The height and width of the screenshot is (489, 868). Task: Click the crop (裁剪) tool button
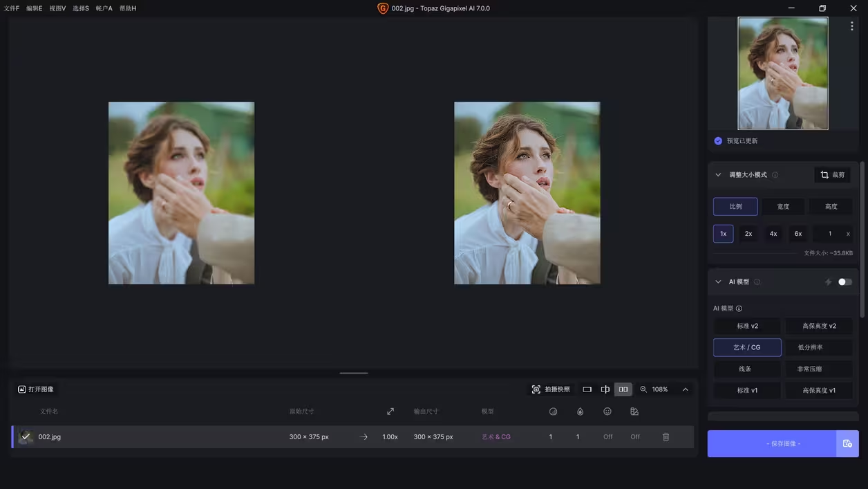coord(832,175)
